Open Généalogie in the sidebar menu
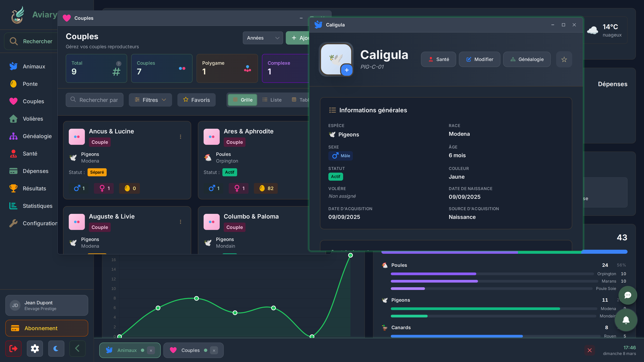This screenshot has width=644, height=362. (x=37, y=136)
